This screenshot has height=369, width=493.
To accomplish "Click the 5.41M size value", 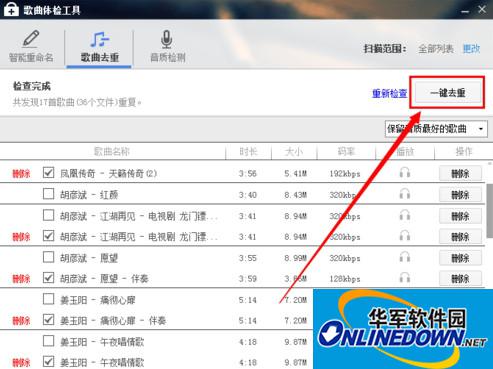I will coord(295,174).
